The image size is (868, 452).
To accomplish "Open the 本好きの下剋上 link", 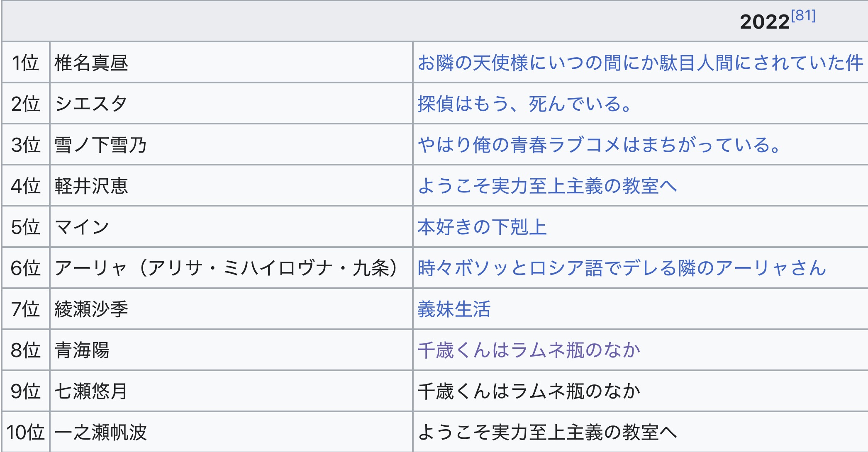I will pyautogui.click(x=482, y=227).
